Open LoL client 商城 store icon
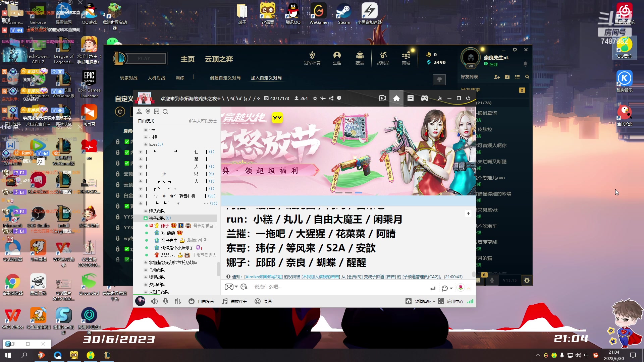Image resolution: width=644 pixels, height=362 pixels. point(406,58)
